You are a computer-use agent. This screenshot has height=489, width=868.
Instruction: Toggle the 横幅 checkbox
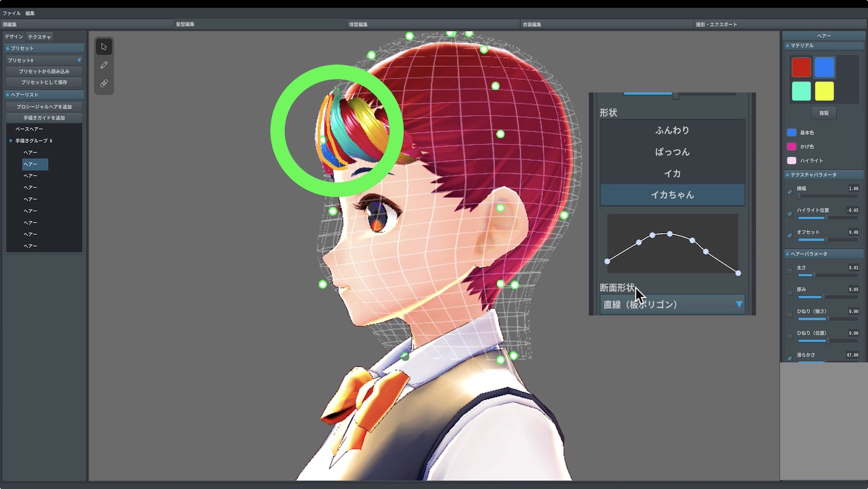[x=789, y=192]
